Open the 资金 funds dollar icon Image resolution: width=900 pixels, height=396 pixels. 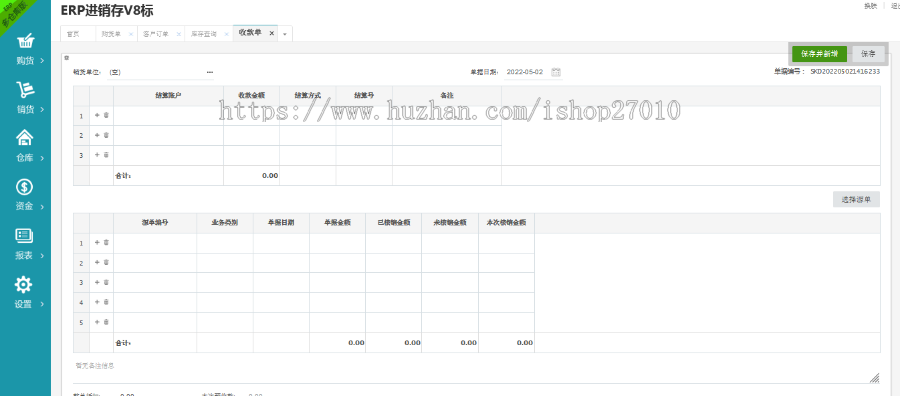[25, 187]
